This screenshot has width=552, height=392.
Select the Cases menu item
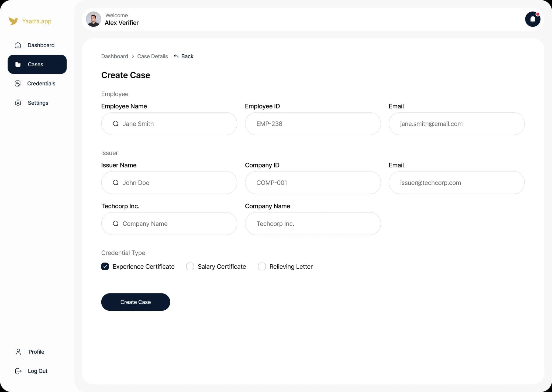(x=37, y=64)
